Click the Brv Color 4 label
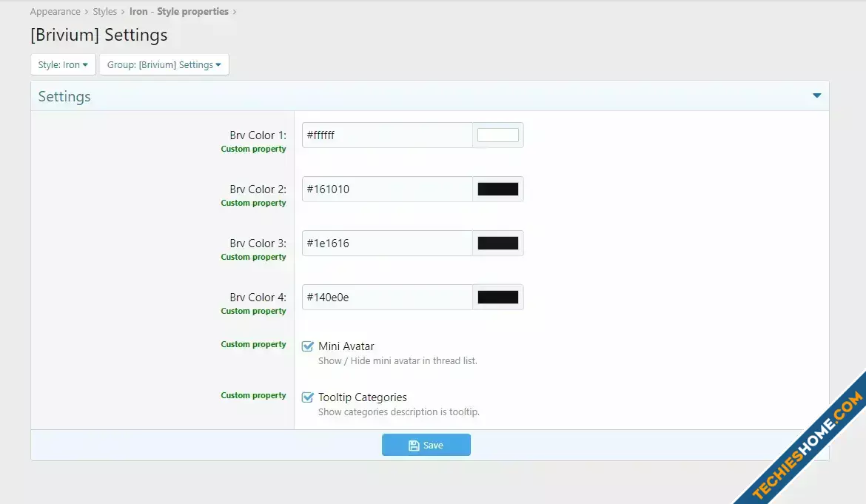866x504 pixels. (258, 298)
